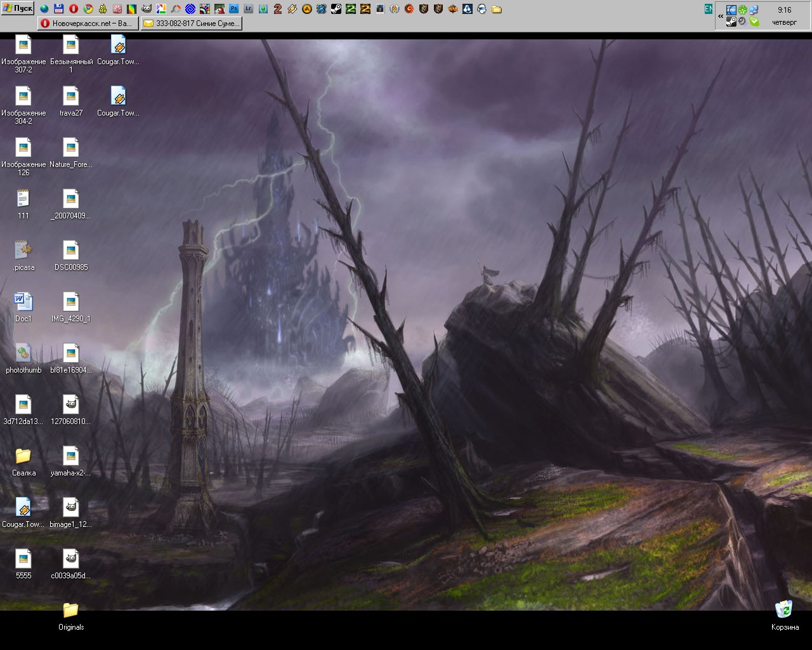Open Lightroom from the quick launch bar
Screen dimensions: 812x650
pyautogui.click(x=249, y=9)
